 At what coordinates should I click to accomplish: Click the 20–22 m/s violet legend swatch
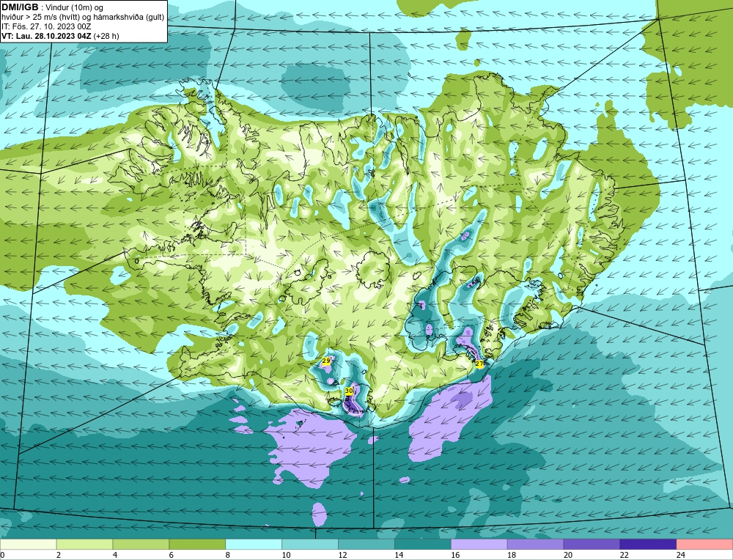coord(592,545)
